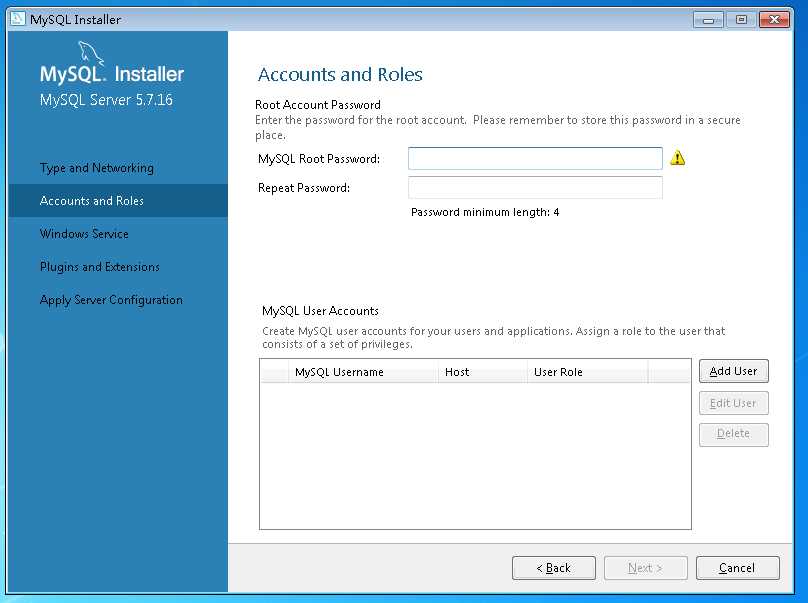Click the 'Accounts and Roles' page heading

coord(340,75)
